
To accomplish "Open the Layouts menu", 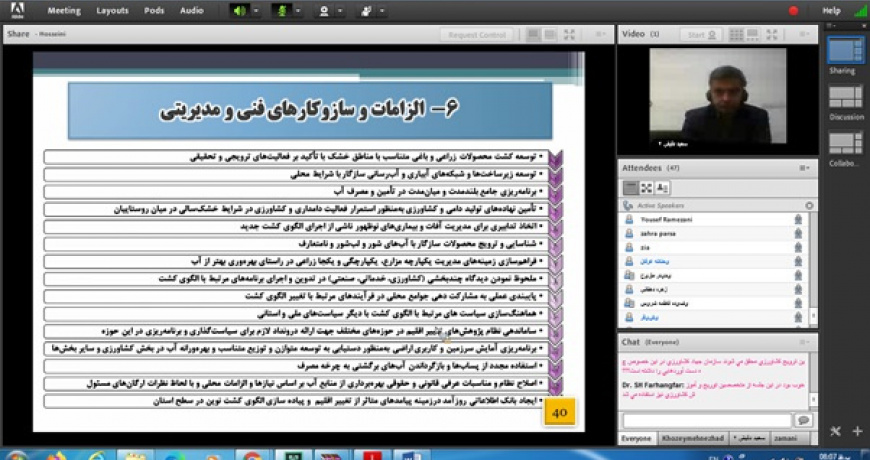I will point(113,11).
